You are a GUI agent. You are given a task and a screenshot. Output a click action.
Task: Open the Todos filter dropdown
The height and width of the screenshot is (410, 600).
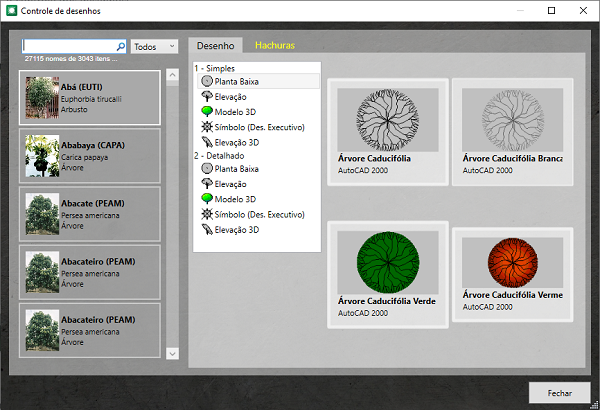[154, 46]
